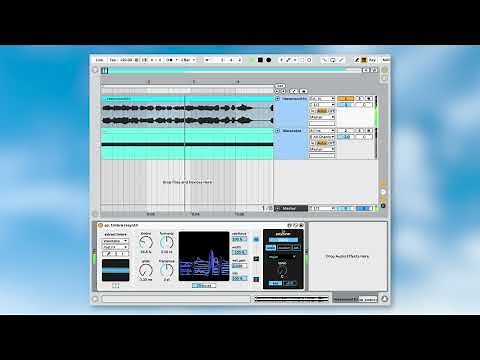
Task: Open first track Master output dropdown
Action: coord(322,117)
